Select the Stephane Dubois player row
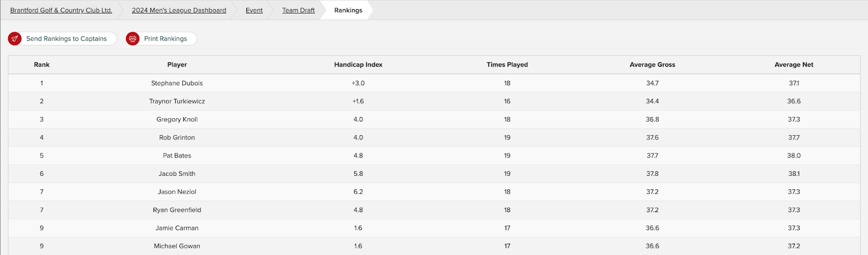The height and width of the screenshot is (255, 868). pyautogui.click(x=434, y=83)
